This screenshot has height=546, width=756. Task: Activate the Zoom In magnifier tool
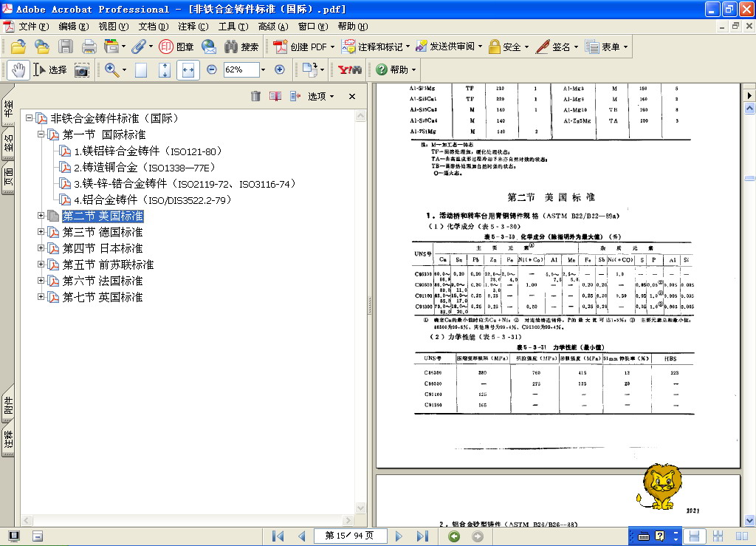tap(112, 70)
